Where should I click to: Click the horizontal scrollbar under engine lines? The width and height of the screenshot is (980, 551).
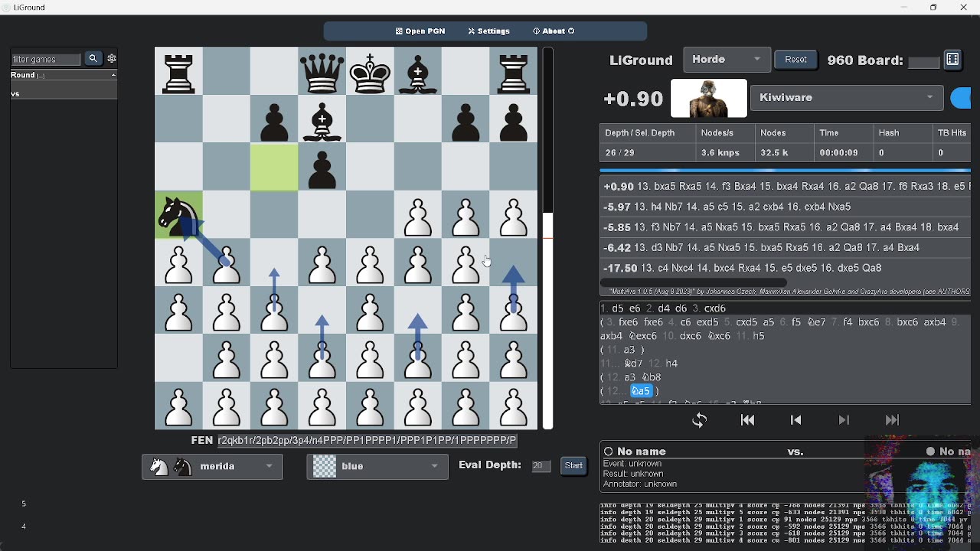coord(694,283)
